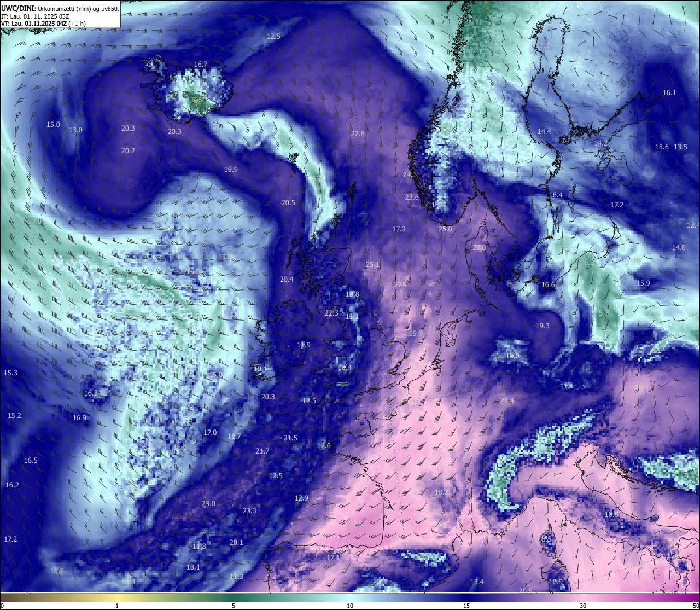Click the 14.2 value label
Viewport: 700px width, 610px height.
[x=600, y=143]
